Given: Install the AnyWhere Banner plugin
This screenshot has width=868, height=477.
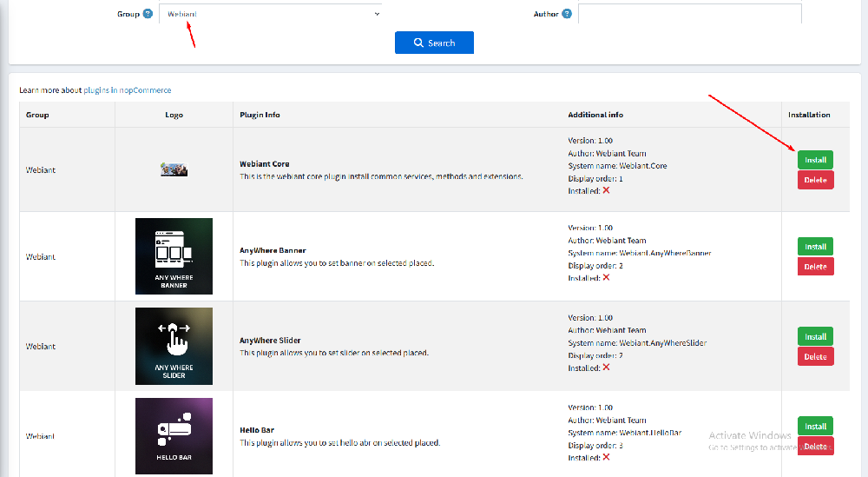Looking at the screenshot, I should pyautogui.click(x=815, y=247).
